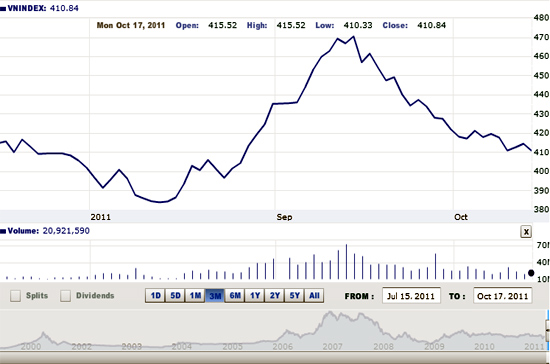The width and height of the screenshot is (550, 364).
Task: Select the 5Y time range
Action: (x=295, y=296)
